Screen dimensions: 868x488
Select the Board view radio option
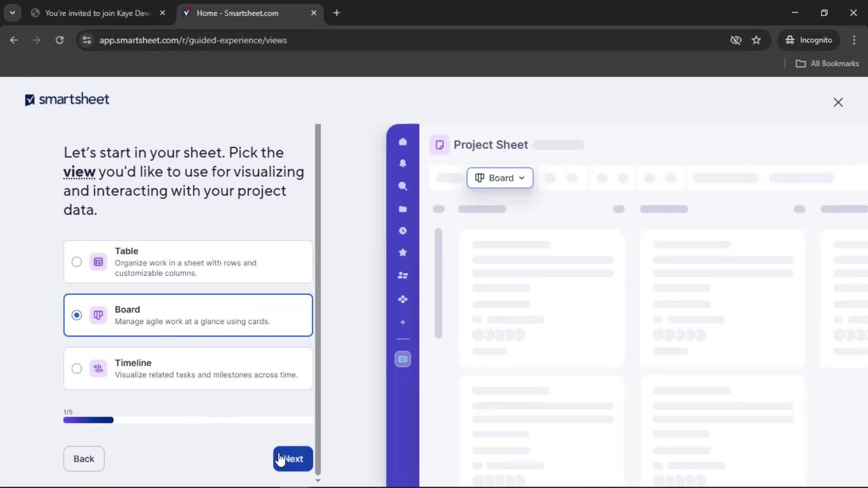(x=77, y=315)
